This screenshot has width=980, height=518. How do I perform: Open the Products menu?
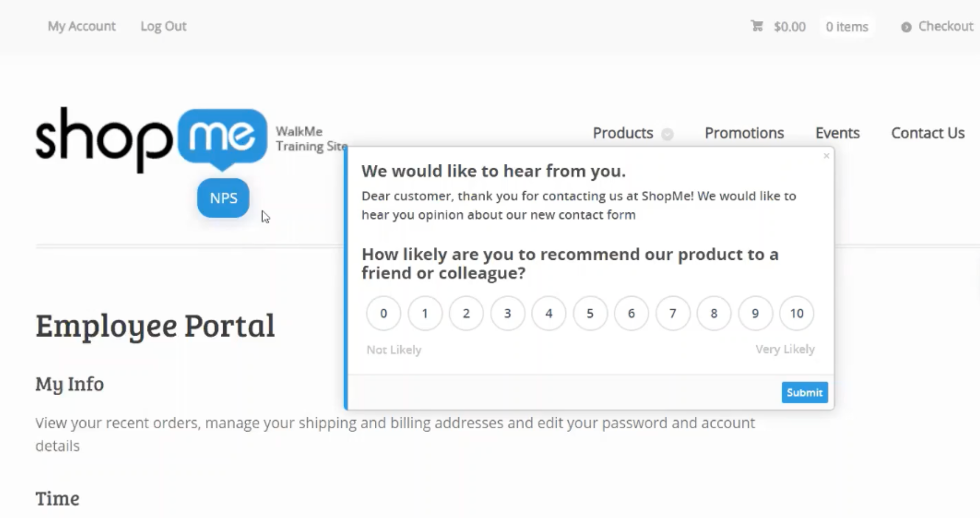coord(623,133)
